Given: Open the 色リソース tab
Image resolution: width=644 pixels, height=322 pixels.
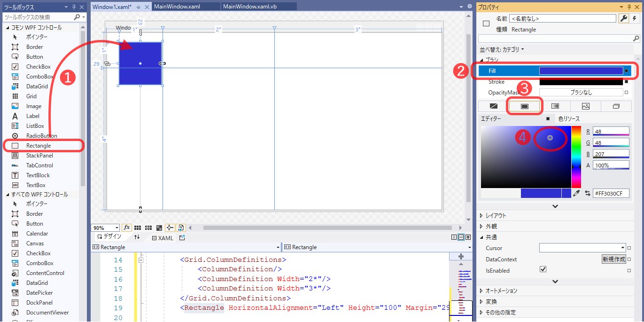Looking at the screenshot, I should click(569, 119).
